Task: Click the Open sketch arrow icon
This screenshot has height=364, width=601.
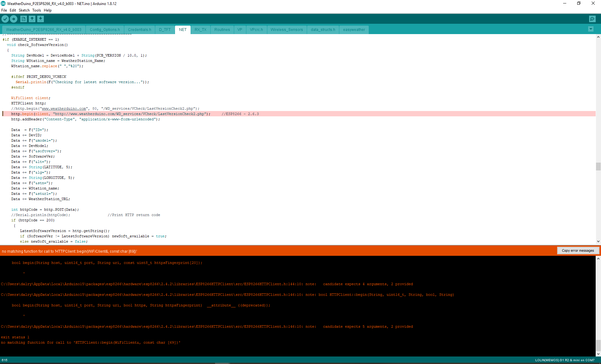Action: pos(32,19)
